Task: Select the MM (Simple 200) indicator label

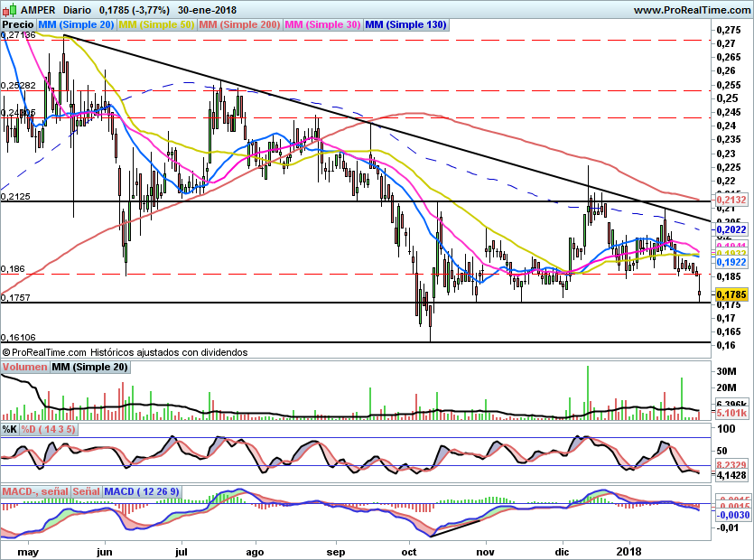Action: 238,25
